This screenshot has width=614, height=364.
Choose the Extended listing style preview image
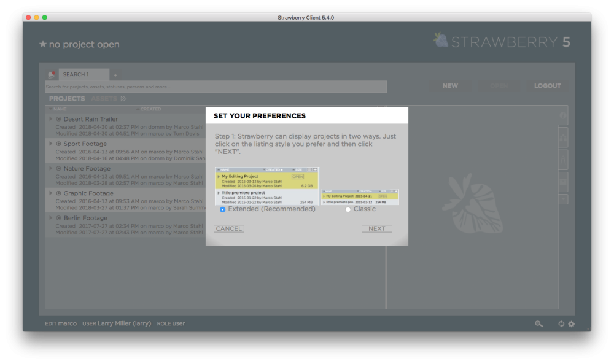(x=266, y=186)
